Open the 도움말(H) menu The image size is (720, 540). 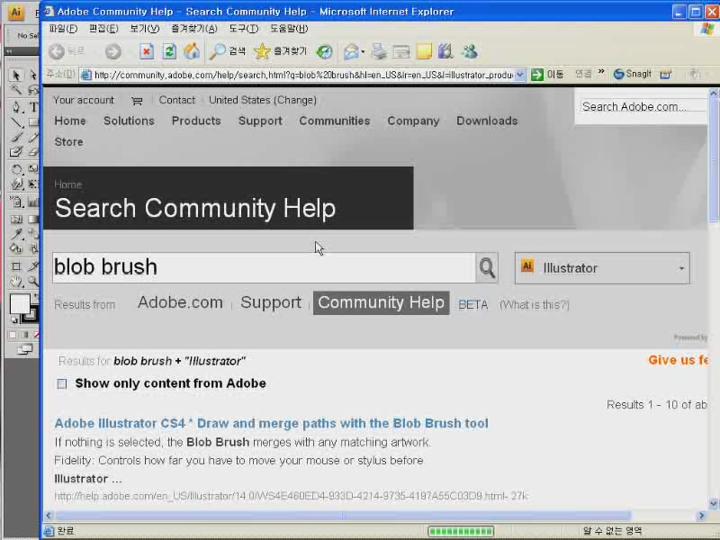click(x=289, y=29)
